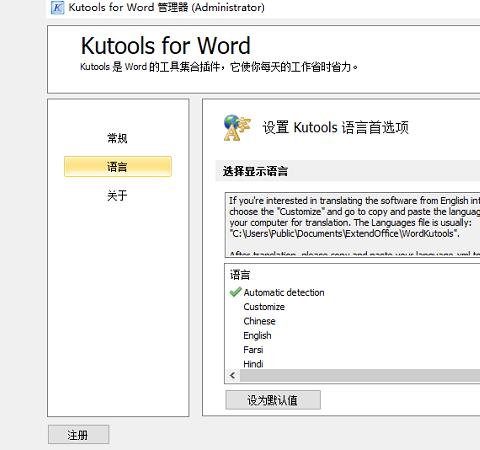Select Automatic detection language option
The image size is (480, 450).
coord(284,292)
